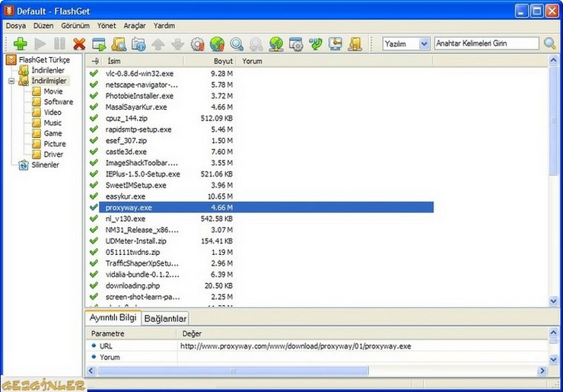
Task: Select the Software folder in tree
Action: [58, 102]
